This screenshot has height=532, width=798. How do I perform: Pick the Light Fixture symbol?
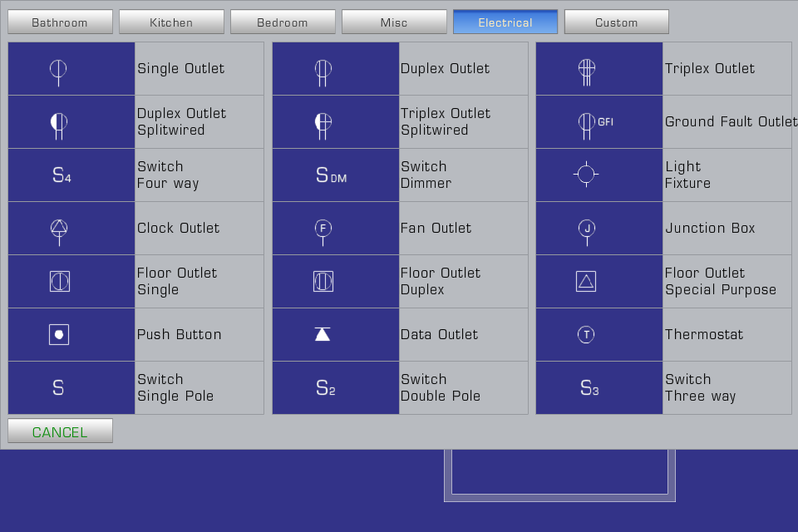pos(586,175)
